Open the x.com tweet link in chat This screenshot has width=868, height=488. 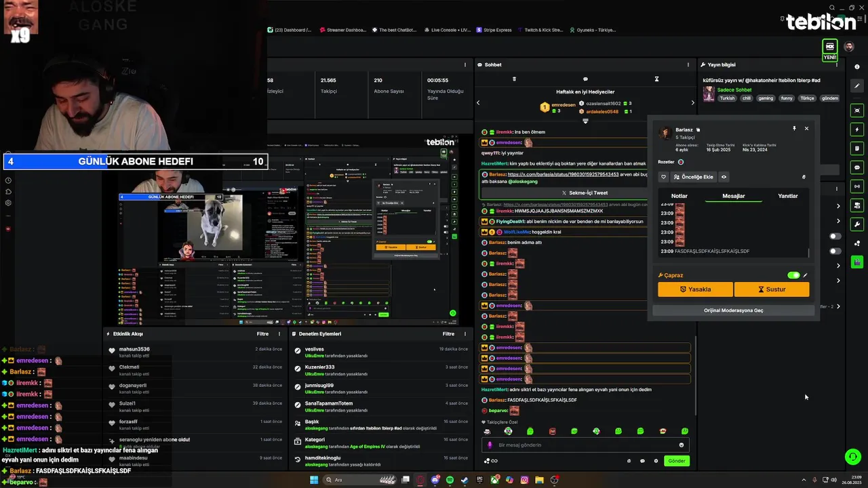(563, 175)
